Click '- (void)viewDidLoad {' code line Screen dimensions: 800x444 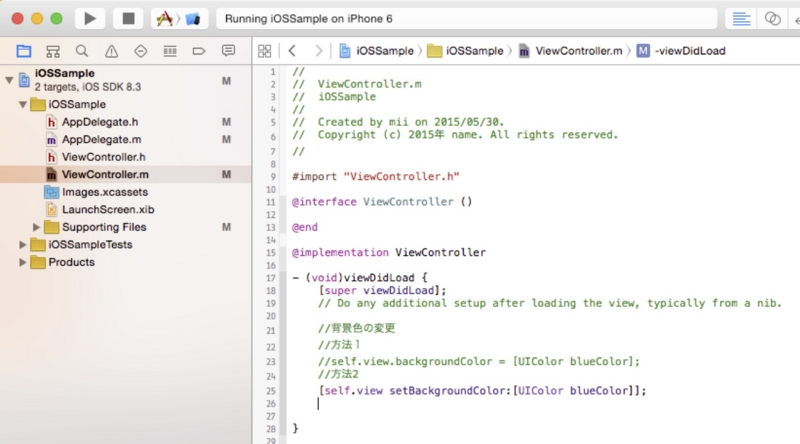click(360, 278)
